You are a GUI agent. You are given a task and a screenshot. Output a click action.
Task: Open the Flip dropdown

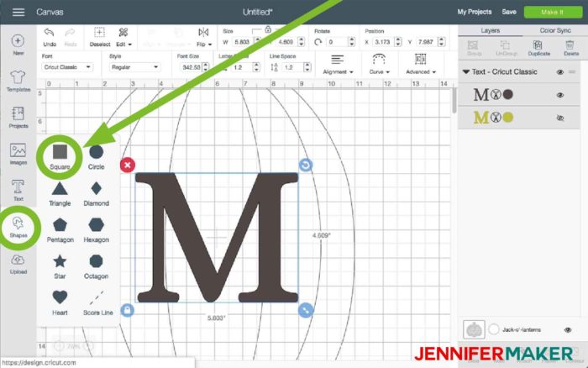pos(203,37)
